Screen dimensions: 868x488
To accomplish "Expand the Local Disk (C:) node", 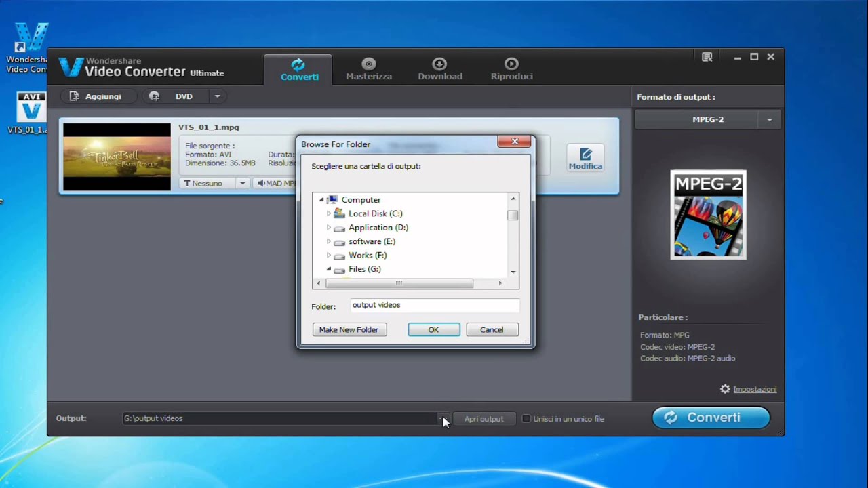I will (329, 213).
